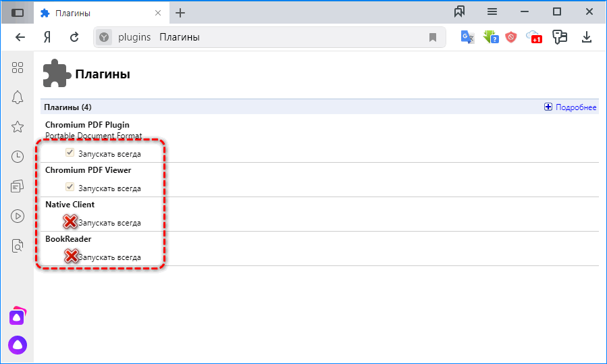607x364 pixels.
Task: Open the Google Translate extension
Action: point(467,37)
